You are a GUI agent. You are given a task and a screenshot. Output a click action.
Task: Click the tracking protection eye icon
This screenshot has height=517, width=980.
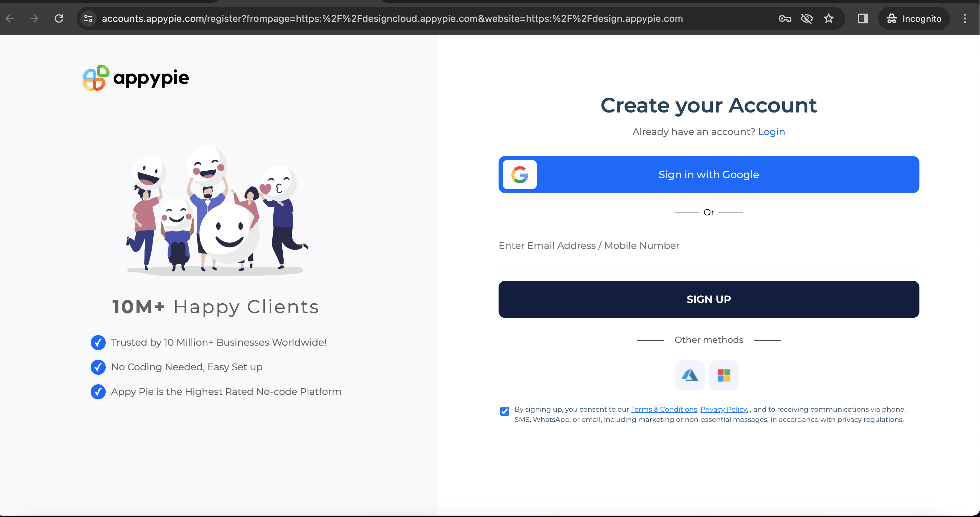click(x=807, y=18)
